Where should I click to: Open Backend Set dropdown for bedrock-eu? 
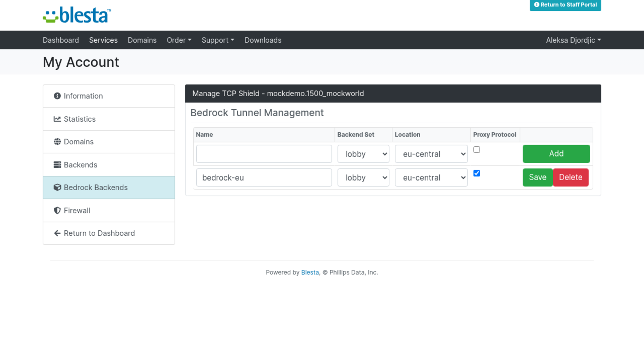tap(363, 177)
